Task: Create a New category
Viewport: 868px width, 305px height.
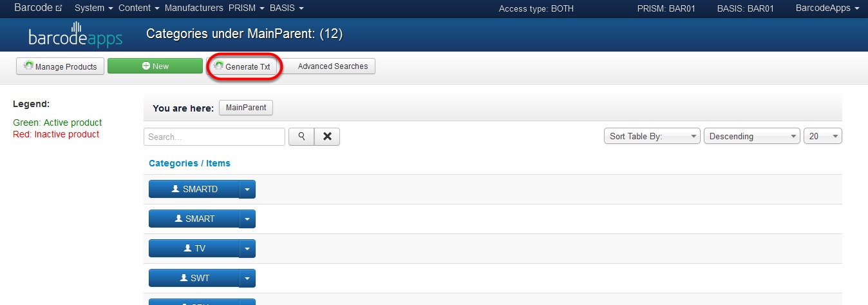Action: (x=155, y=66)
